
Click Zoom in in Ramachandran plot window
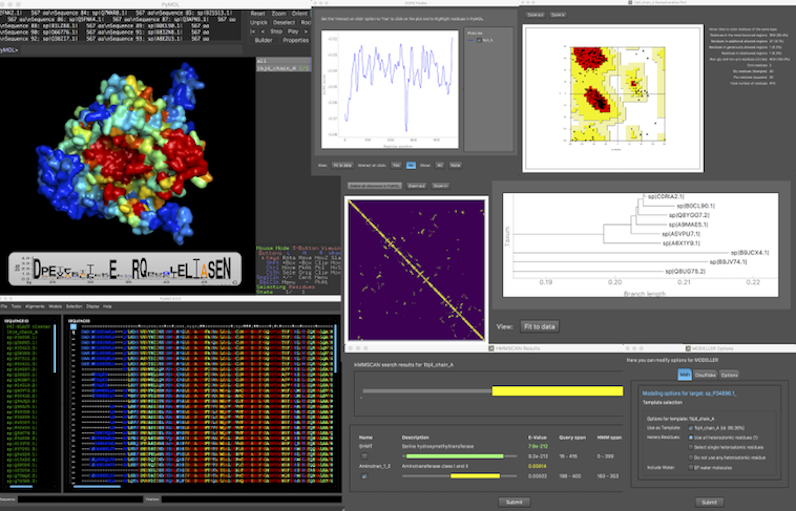(x=557, y=15)
